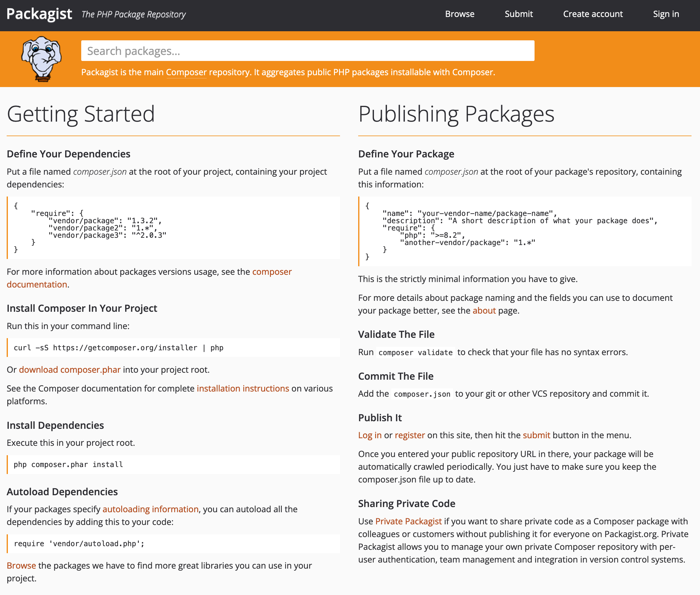The width and height of the screenshot is (700, 595).
Task: Open the Browse menu item
Action: [x=459, y=14]
